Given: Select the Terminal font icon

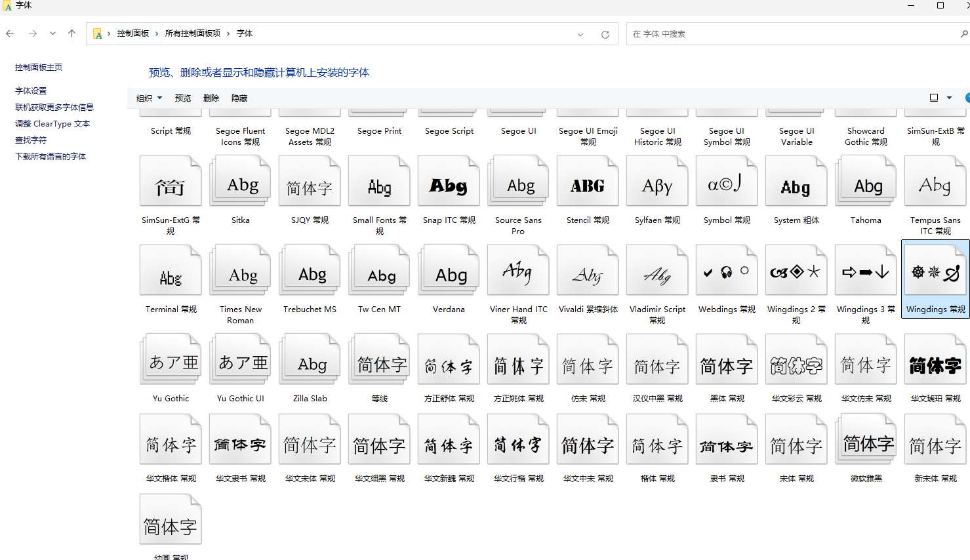Looking at the screenshot, I should pos(171,271).
